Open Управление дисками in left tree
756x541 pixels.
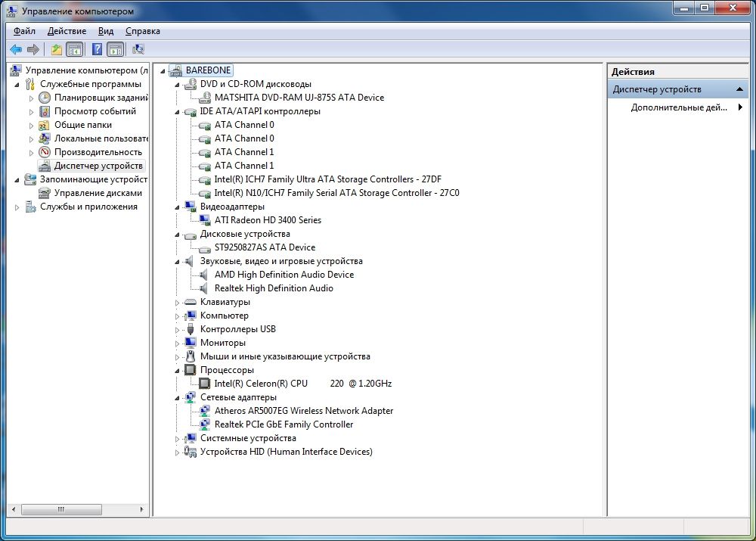click(98, 193)
